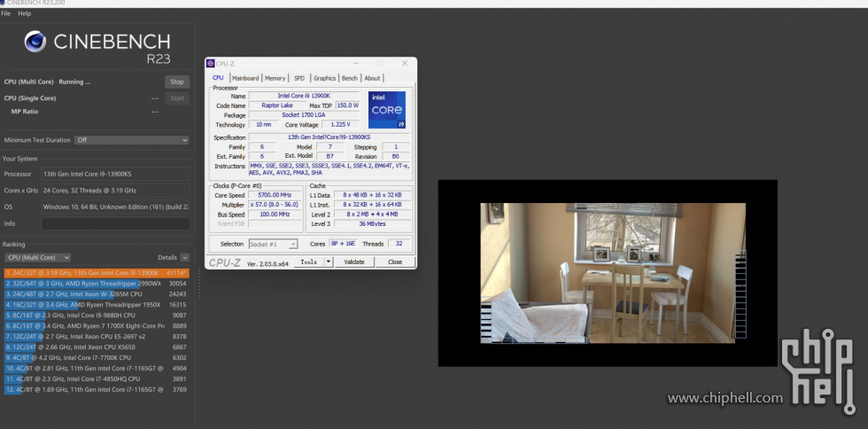Switch to the Memory tab in CPU-Z
This screenshot has height=429, width=868.
point(275,78)
